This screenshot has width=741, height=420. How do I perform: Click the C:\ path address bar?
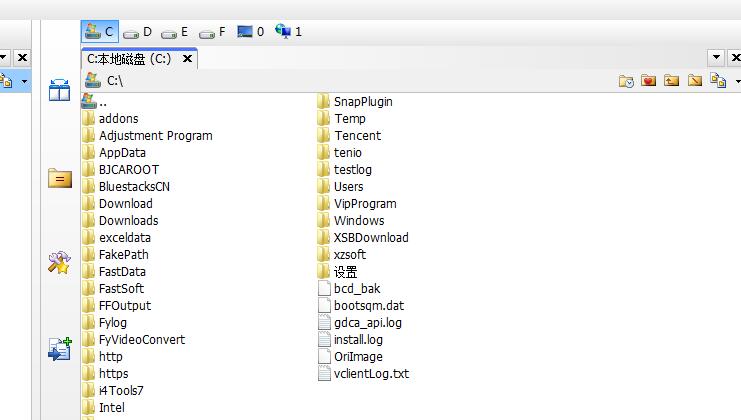[x=350, y=81]
